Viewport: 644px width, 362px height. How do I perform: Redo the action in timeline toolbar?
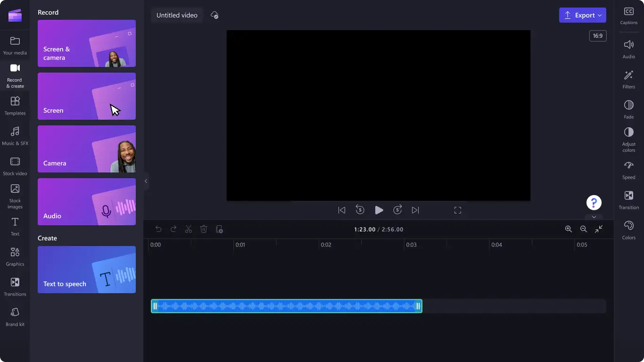[x=173, y=229]
